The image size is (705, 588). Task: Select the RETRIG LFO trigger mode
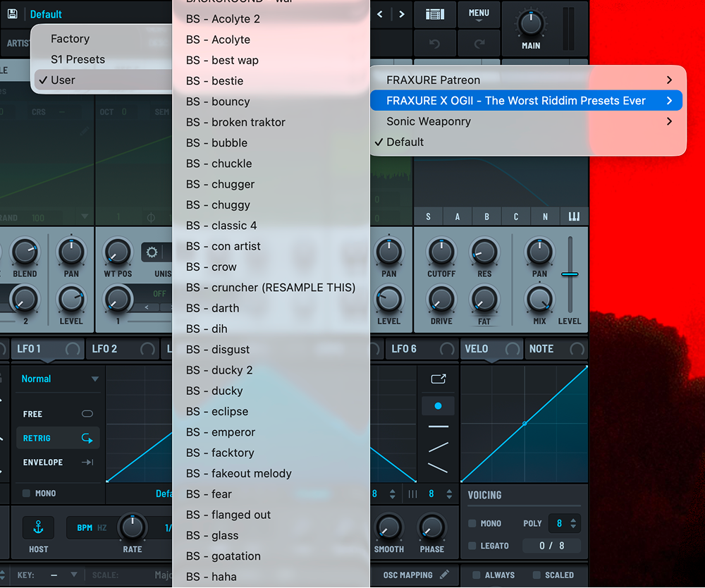[58, 438]
